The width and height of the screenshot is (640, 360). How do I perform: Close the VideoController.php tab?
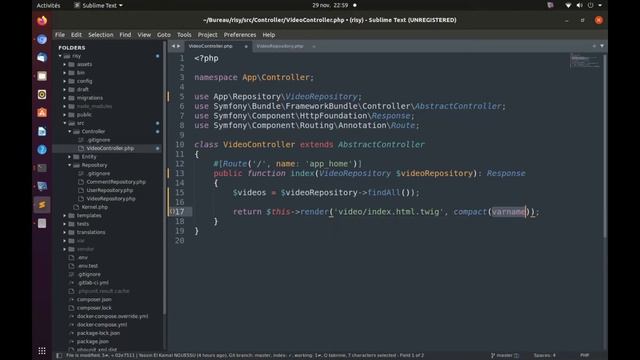coord(246,47)
